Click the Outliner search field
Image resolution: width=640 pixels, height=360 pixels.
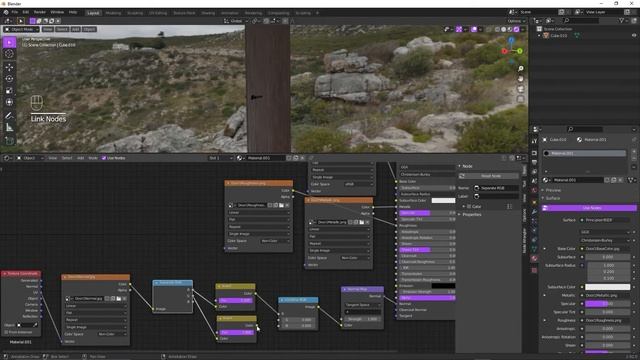point(581,20)
